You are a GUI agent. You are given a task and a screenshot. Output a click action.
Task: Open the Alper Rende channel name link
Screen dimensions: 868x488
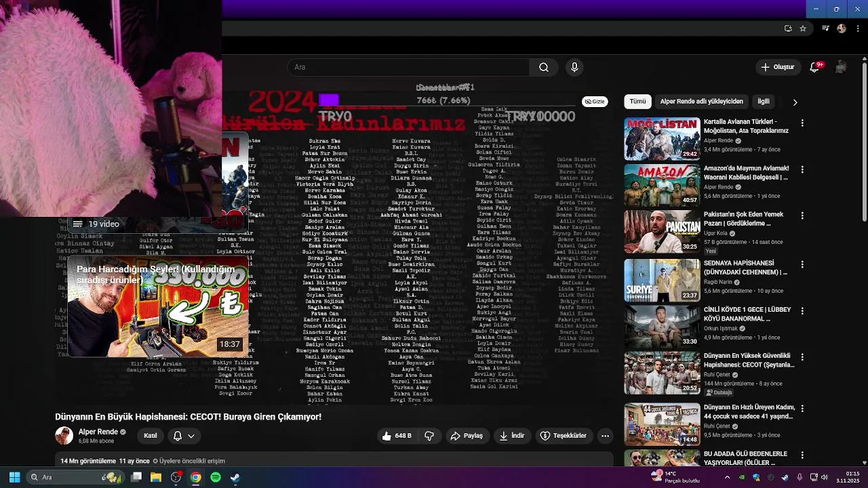pos(98,432)
